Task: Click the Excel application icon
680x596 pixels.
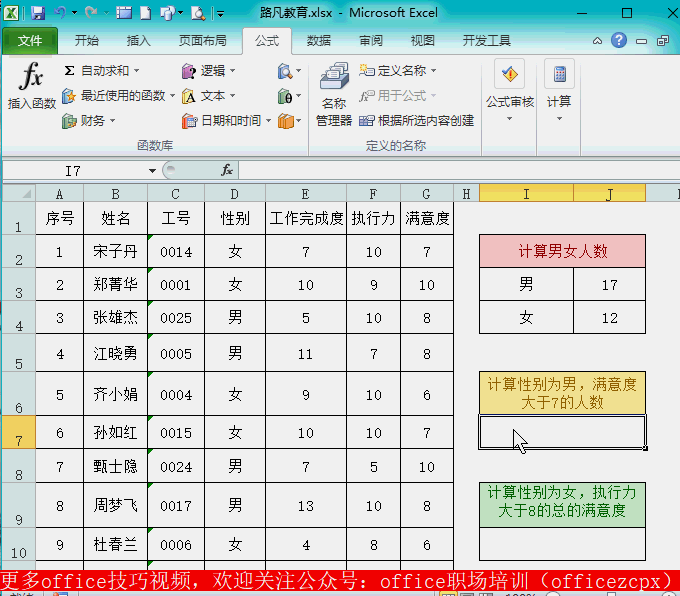Action: [11, 13]
